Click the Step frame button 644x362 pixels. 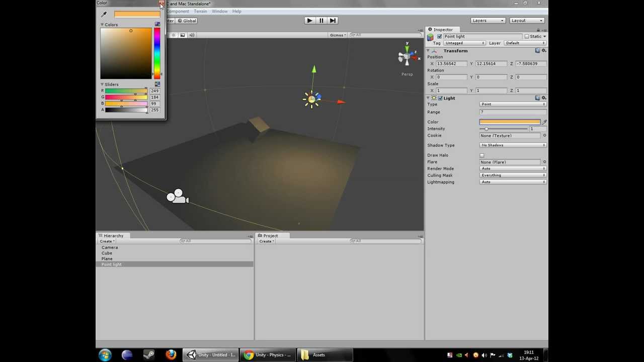click(x=333, y=21)
